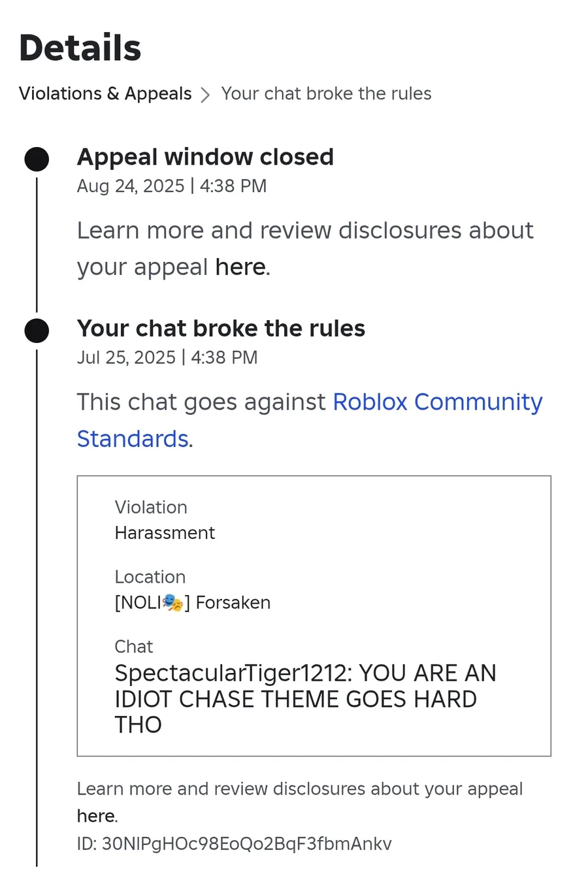This screenshot has height=882, width=588.
Task: Click the Harassment violation value
Action: click(165, 533)
